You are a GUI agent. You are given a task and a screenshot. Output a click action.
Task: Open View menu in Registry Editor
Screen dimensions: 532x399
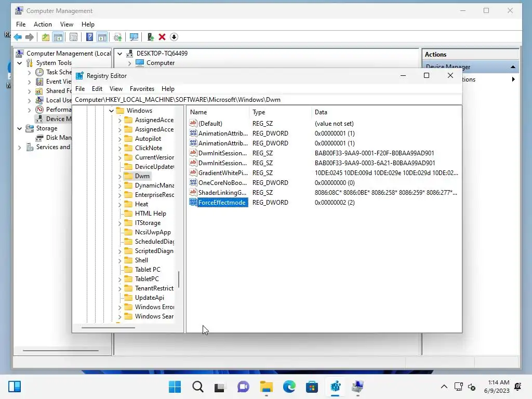coord(116,89)
